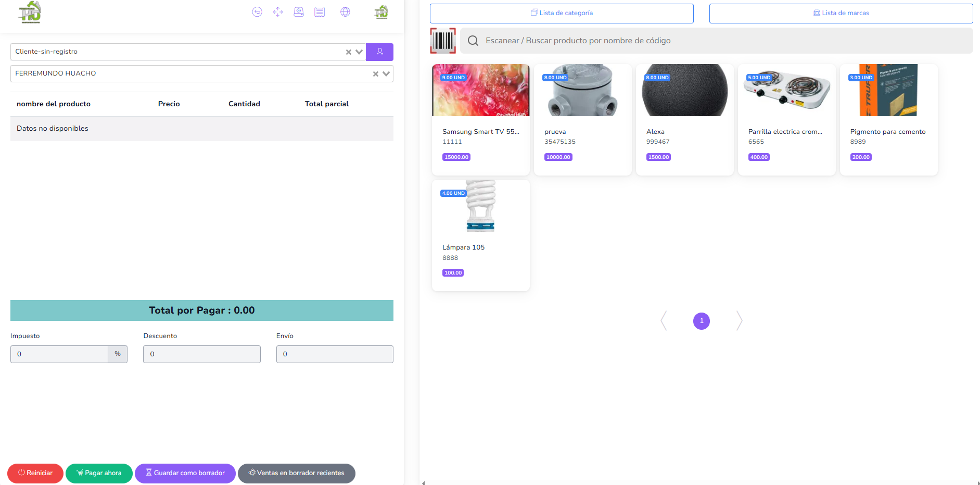980x485 pixels.
Task: Open the Lista de categoría tab
Action: [562, 13]
